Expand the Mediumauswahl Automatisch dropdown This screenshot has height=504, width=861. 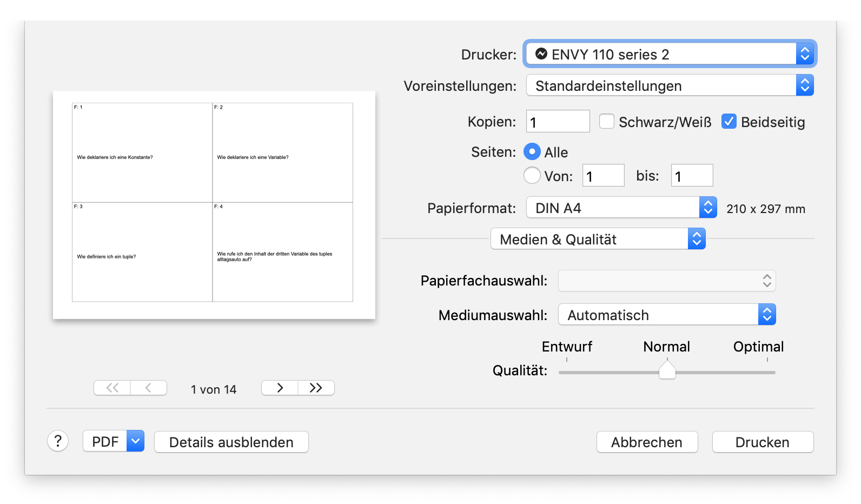[667, 315]
